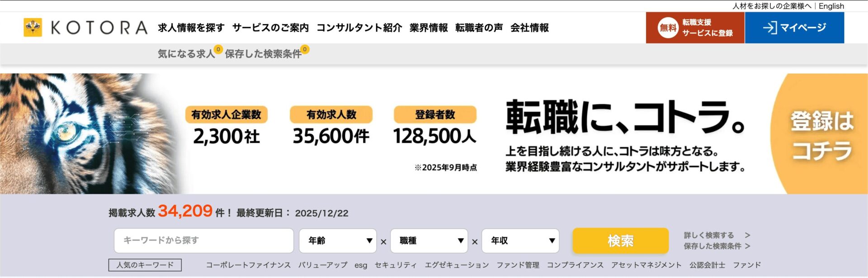This screenshot has height=278, width=868.
Task: Select the コーポレートファイナンス keyword link
Action: pos(248,265)
